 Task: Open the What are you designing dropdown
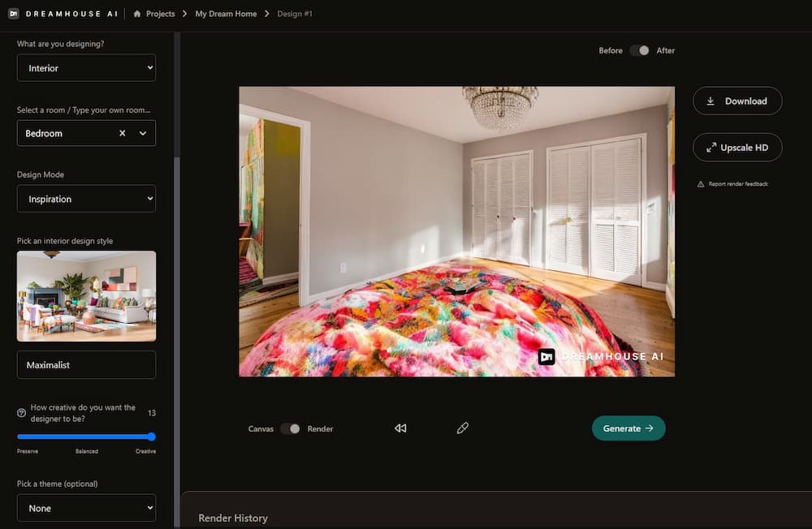coord(86,68)
